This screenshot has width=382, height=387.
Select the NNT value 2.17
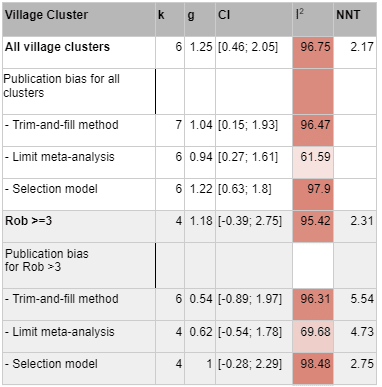pos(362,47)
